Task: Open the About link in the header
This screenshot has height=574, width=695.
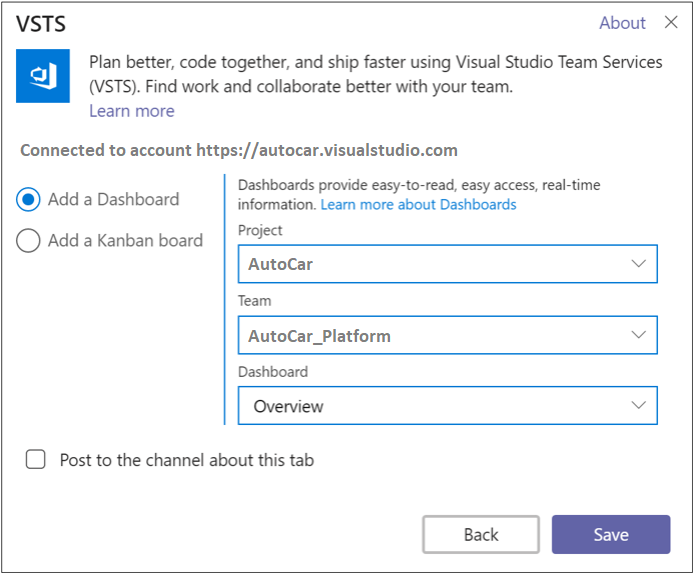Action: [x=622, y=23]
